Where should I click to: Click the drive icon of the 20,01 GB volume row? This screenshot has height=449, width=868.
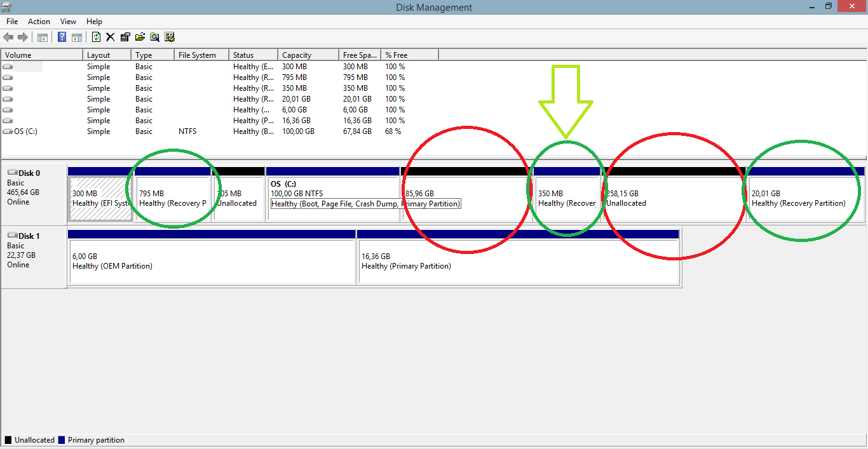tap(8, 99)
